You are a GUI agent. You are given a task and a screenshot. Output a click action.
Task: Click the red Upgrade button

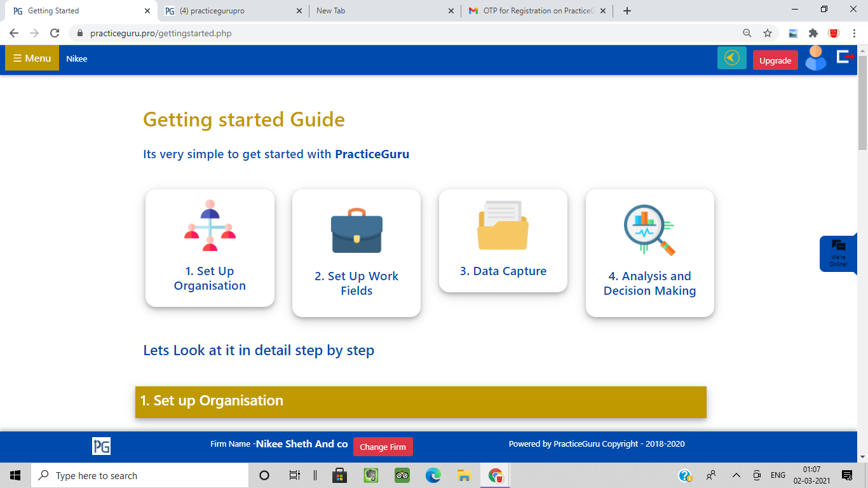(775, 60)
